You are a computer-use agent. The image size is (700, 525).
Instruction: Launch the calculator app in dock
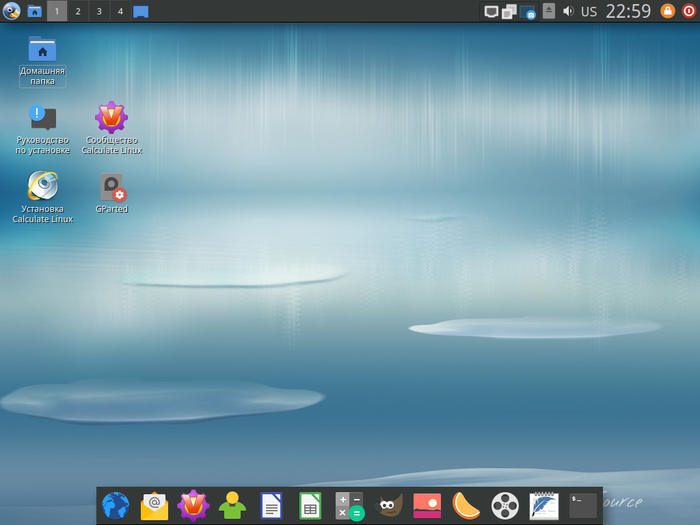(x=350, y=506)
